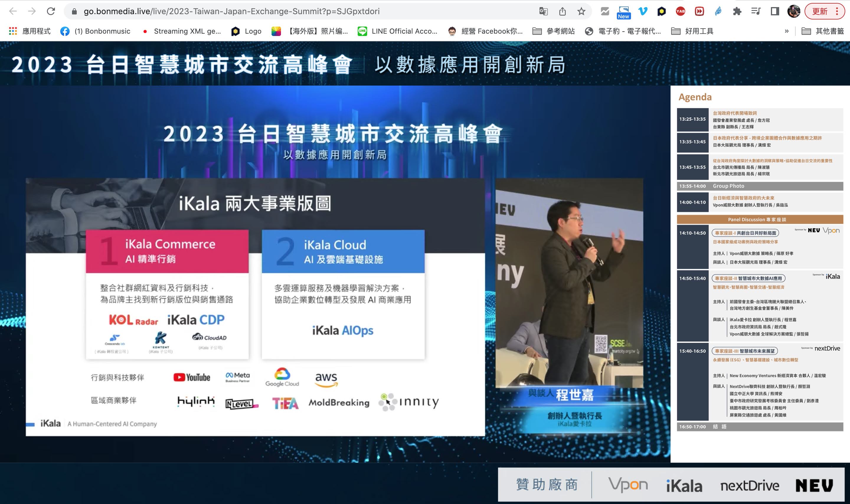
Task: Click the Panel Discussion 專家座談 header
Action: [760, 220]
